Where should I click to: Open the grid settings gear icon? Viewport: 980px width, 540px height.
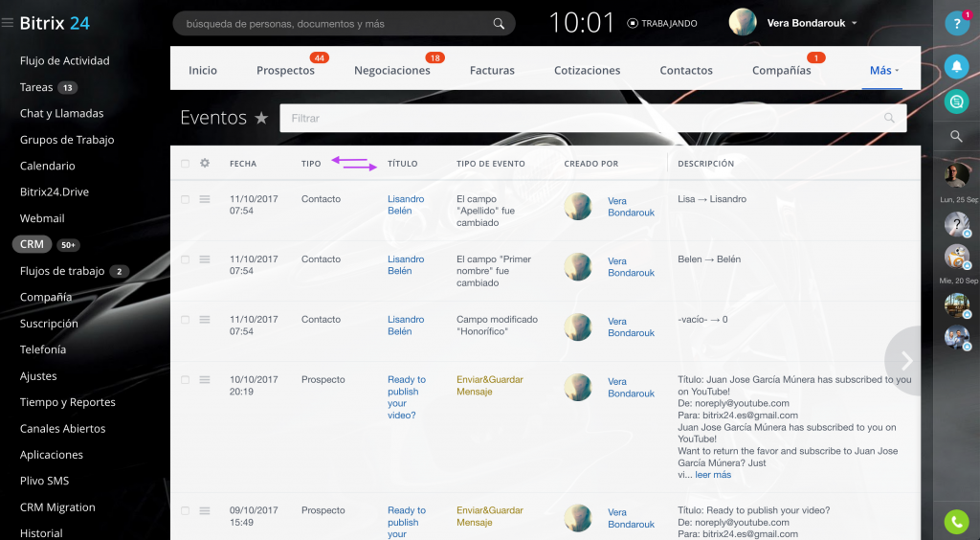tap(205, 163)
